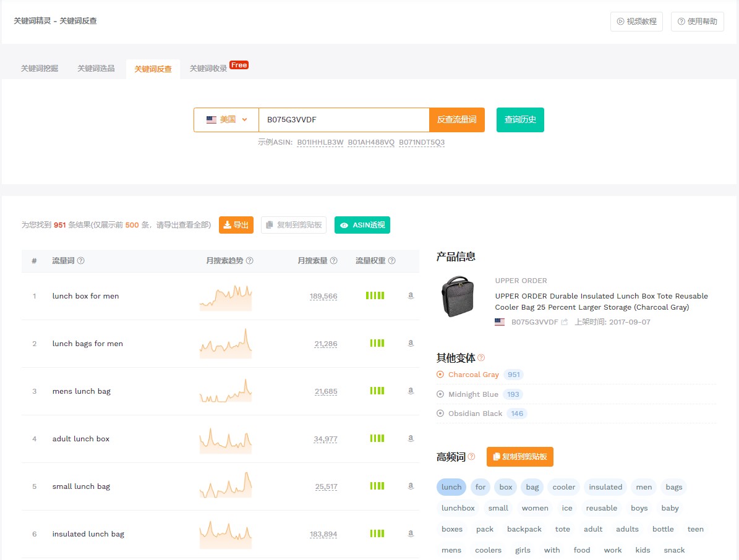Toggle 'reusable' high-frequency word tag
739x560 pixels.
pyautogui.click(x=601, y=508)
